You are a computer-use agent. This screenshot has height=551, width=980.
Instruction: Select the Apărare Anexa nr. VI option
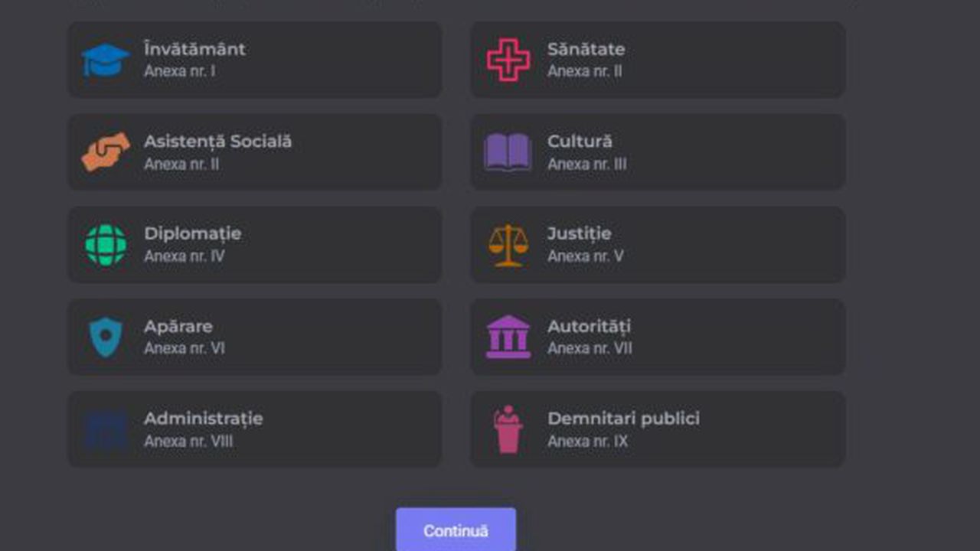pyautogui.click(x=255, y=337)
